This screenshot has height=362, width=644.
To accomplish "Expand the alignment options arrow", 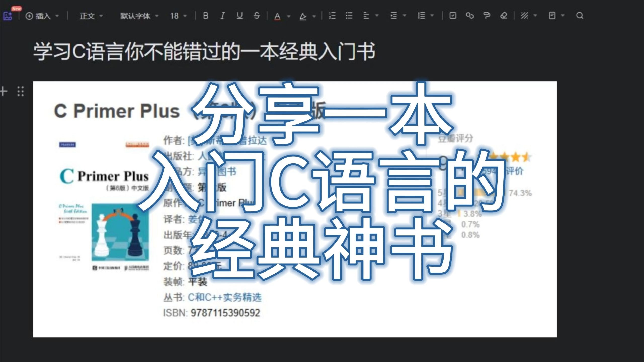I will pyautogui.click(x=377, y=16).
